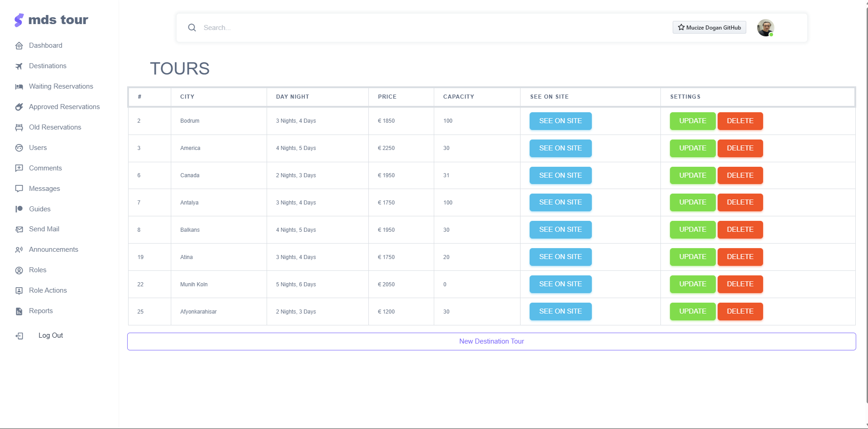This screenshot has width=868, height=429.
Task: See Munih Koln tour on site
Action: coord(560,284)
